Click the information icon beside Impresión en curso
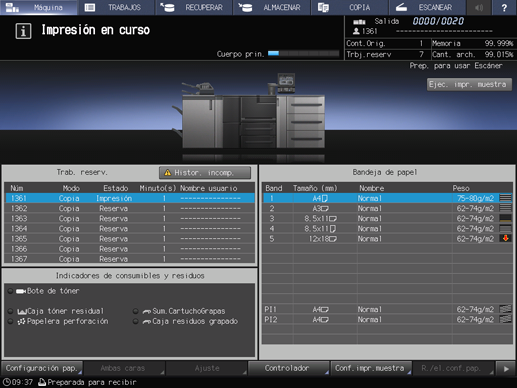 pos(23,31)
